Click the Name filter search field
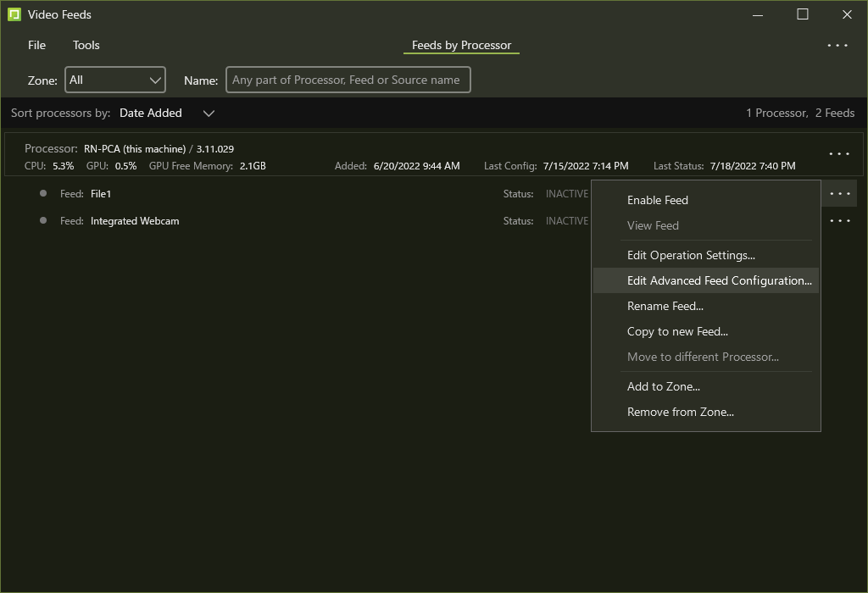 click(x=348, y=80)
